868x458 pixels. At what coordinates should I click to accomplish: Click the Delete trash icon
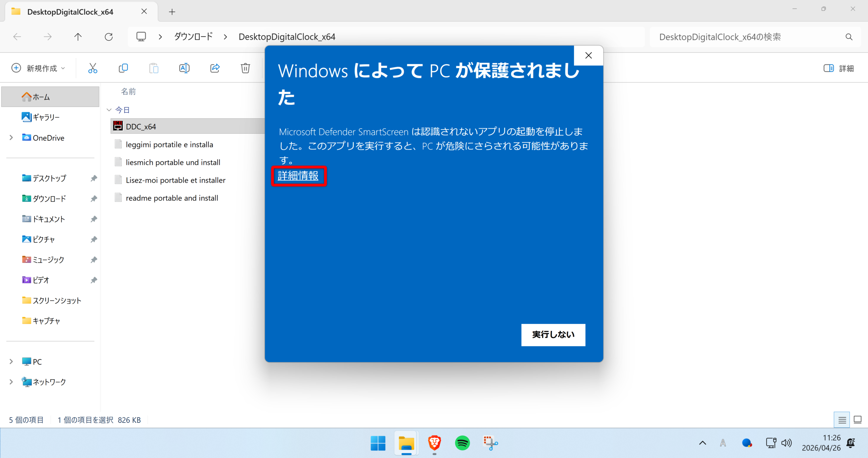[245, 68]
